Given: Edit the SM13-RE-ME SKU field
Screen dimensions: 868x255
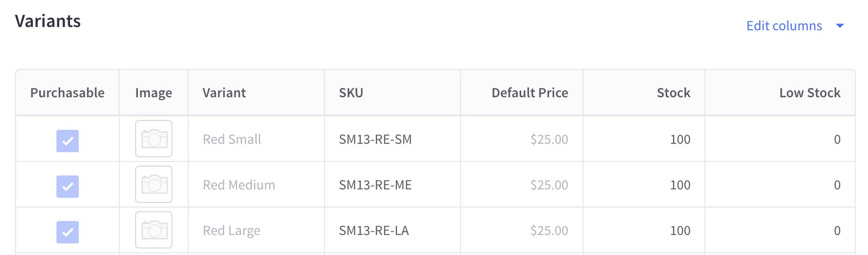Looking at the screenshot, I should coord(392,184).
